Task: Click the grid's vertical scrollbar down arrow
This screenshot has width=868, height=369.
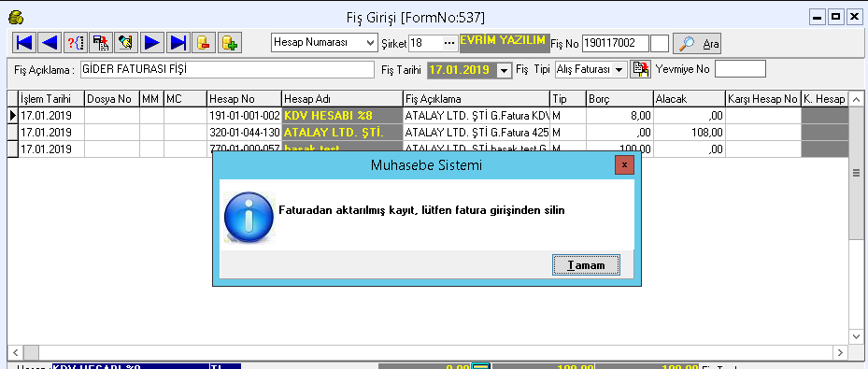Action: pos(856,336)
